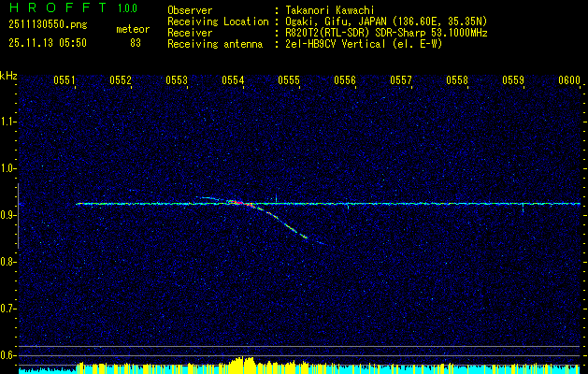Click the 1.0 kHz frequency label
The image size is (588, 374).
pos(8,169)
